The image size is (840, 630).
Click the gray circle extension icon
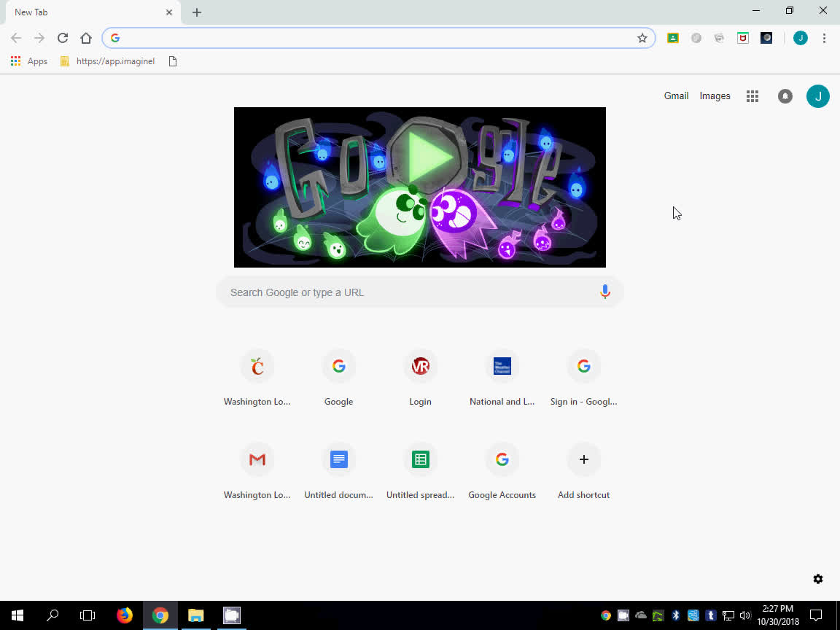coord(696,38)
